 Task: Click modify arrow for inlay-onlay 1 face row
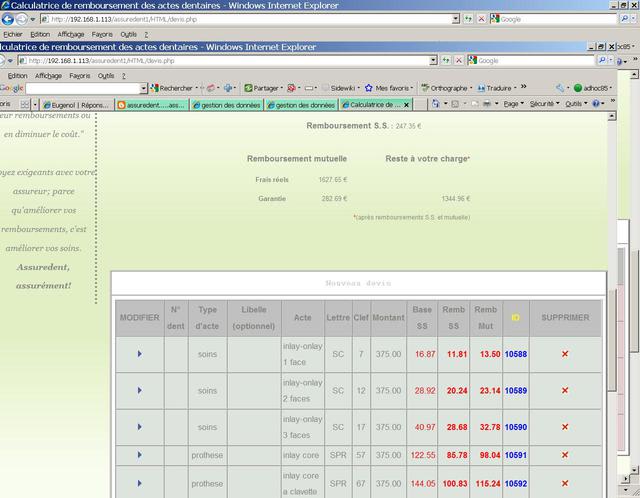point(139,354)
